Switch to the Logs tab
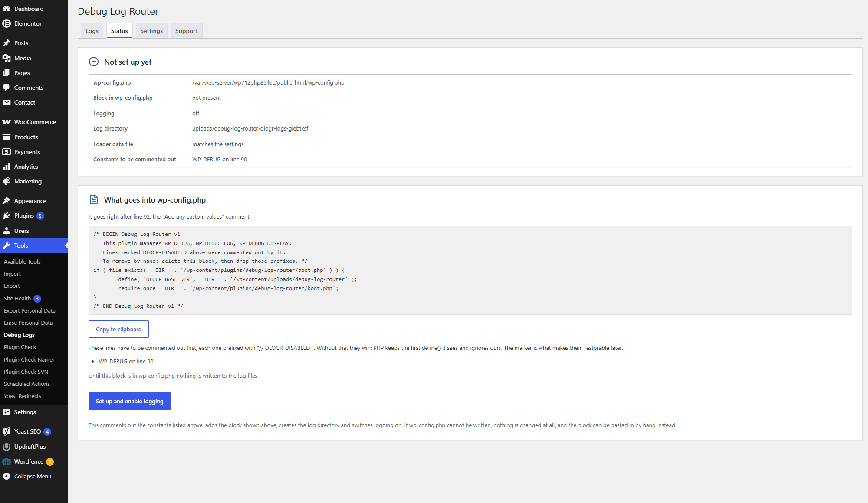This screenshot has width=868, height=503. 92,31
